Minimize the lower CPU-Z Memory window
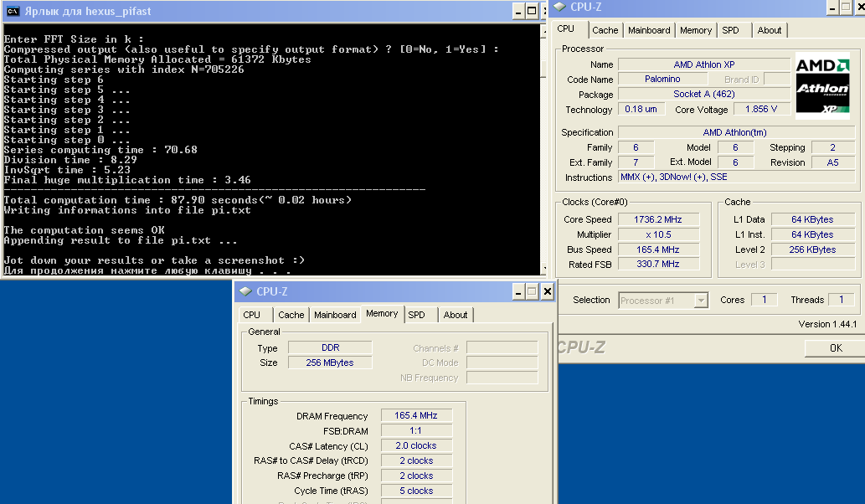 (518, 291)
